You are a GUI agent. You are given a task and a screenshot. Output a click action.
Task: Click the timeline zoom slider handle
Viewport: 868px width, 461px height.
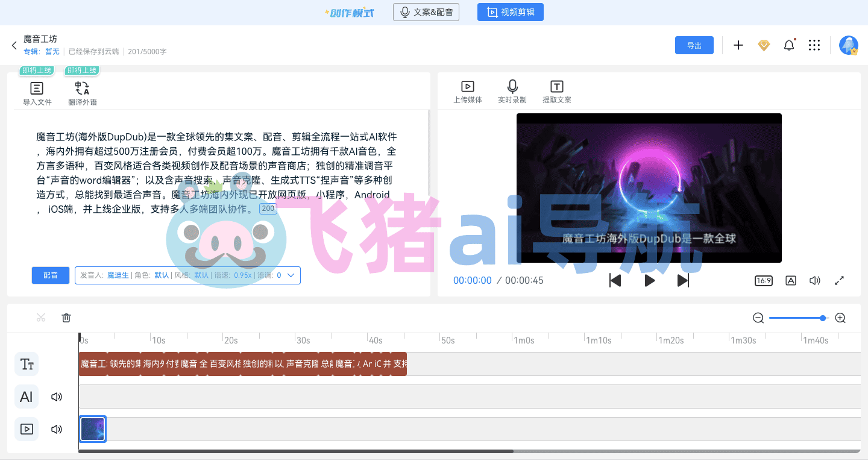(x=823, y=318)
